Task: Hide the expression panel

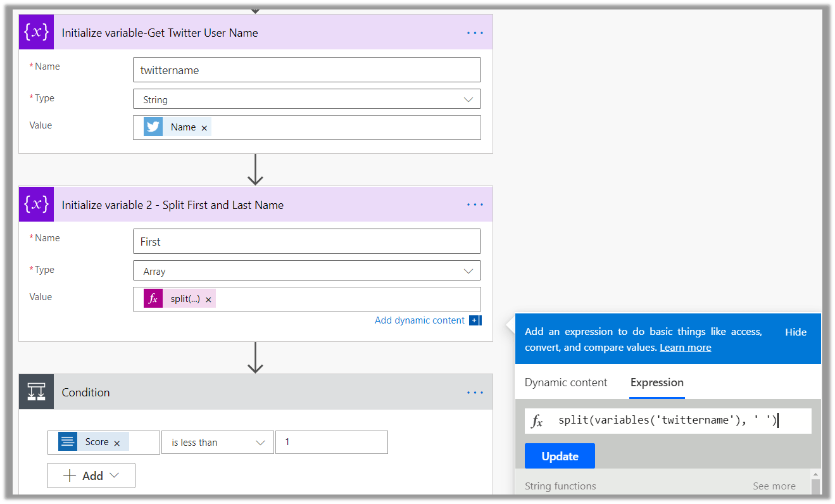Action: click(x=795, y=332)
